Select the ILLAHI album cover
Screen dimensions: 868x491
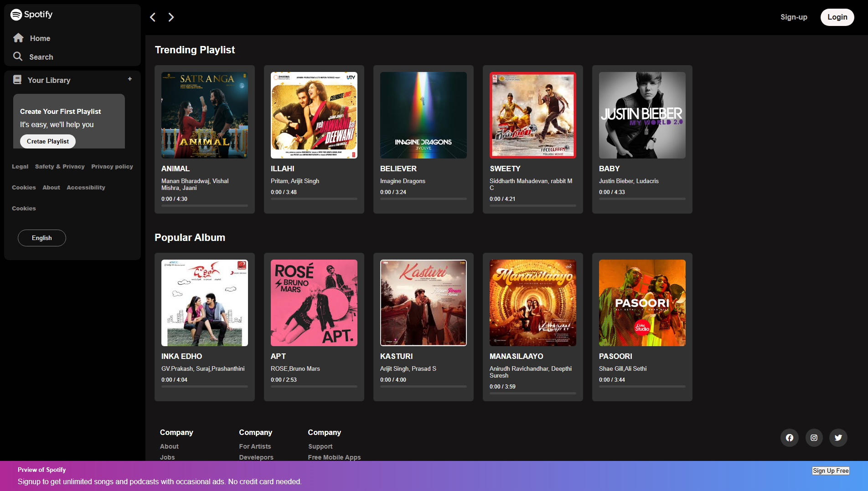pyautogui.click(x=314, y=115)
